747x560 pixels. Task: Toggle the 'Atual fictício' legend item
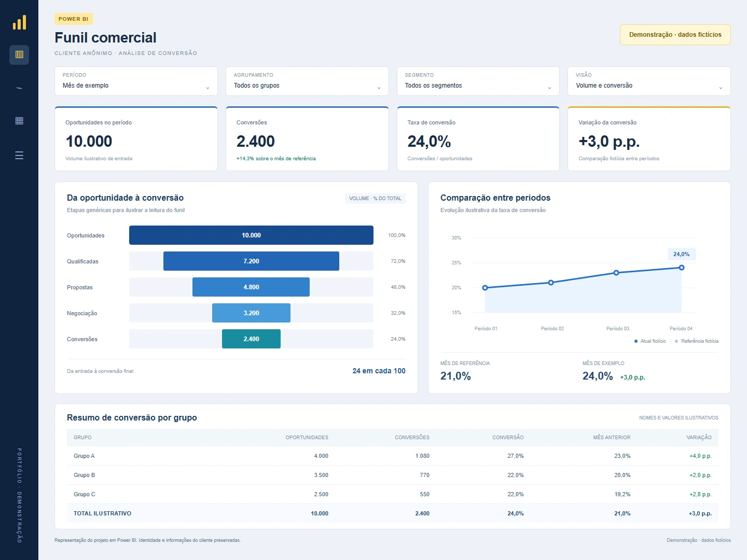click(650, 341)
